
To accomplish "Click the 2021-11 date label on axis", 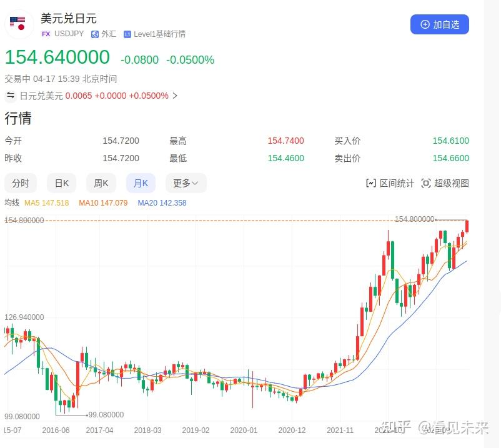I will tap(340, 431).
